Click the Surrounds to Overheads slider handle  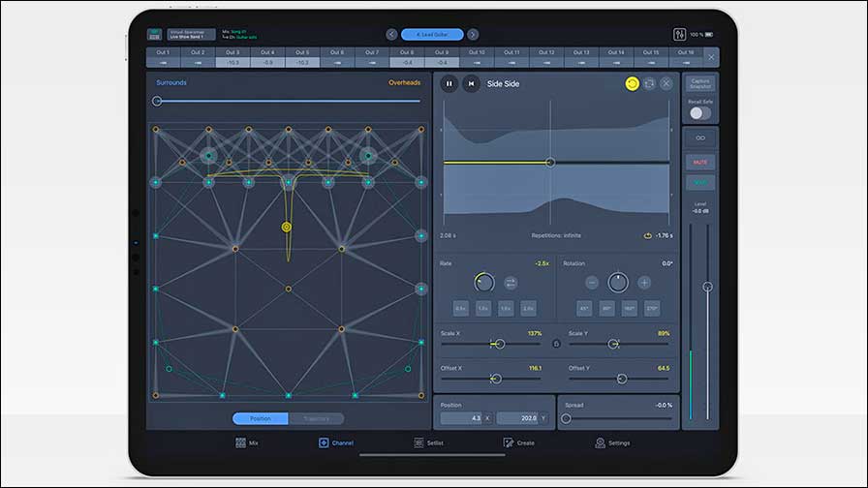pos(157,102)
